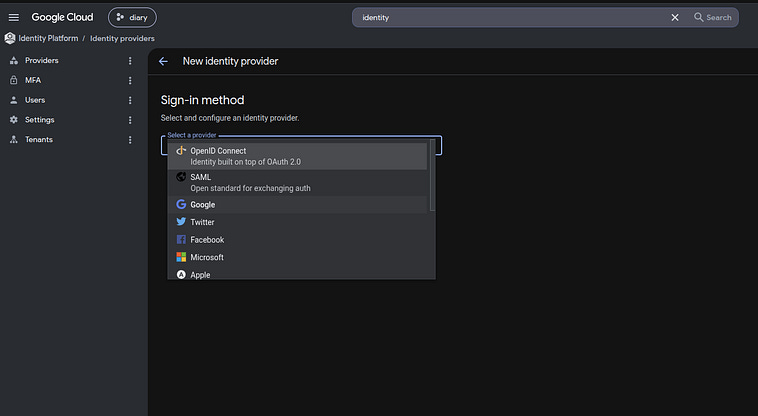Click the Apple logo icon
The width and height of the screenshot is (758, 416).
(181, 274)
